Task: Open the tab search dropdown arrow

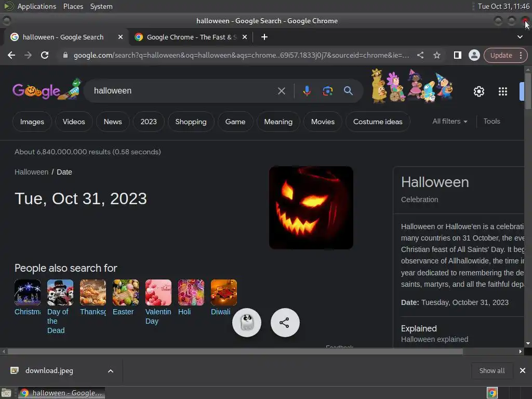Action: (520, 37)
